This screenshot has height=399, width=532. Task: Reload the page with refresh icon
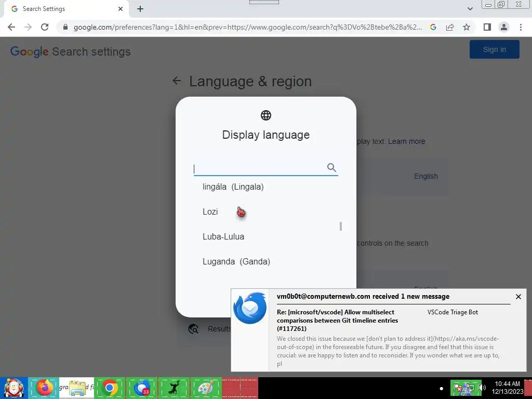(45, 27)
